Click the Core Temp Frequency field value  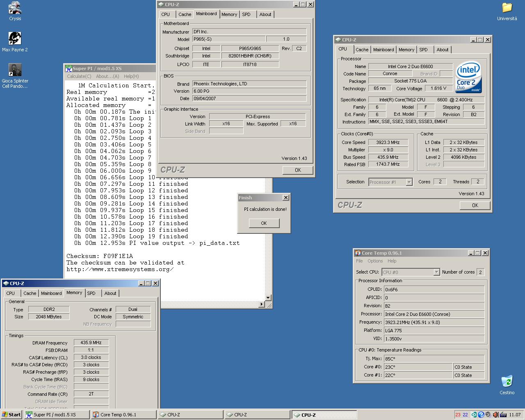434,322
